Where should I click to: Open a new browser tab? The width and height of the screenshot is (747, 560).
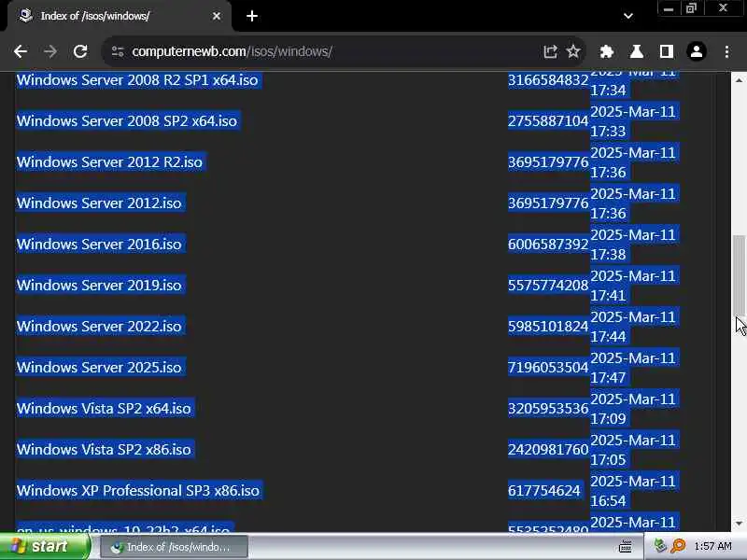[x=252, y=16]
